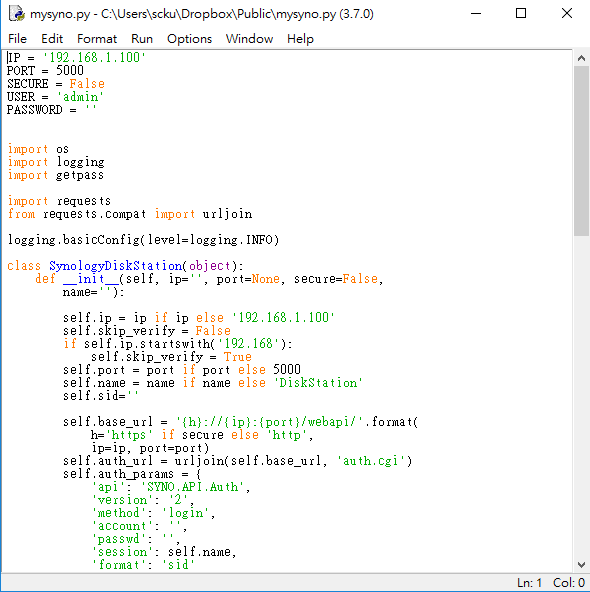
Task: Click the h='https' if secure line
Action: [202, 435]
